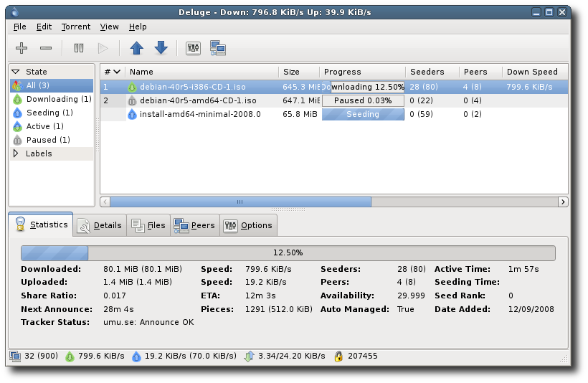Click the downloading icon beside debian-40r5-i386-CD-1.iso
Screen dimensions: 588x383
[132, 87]
